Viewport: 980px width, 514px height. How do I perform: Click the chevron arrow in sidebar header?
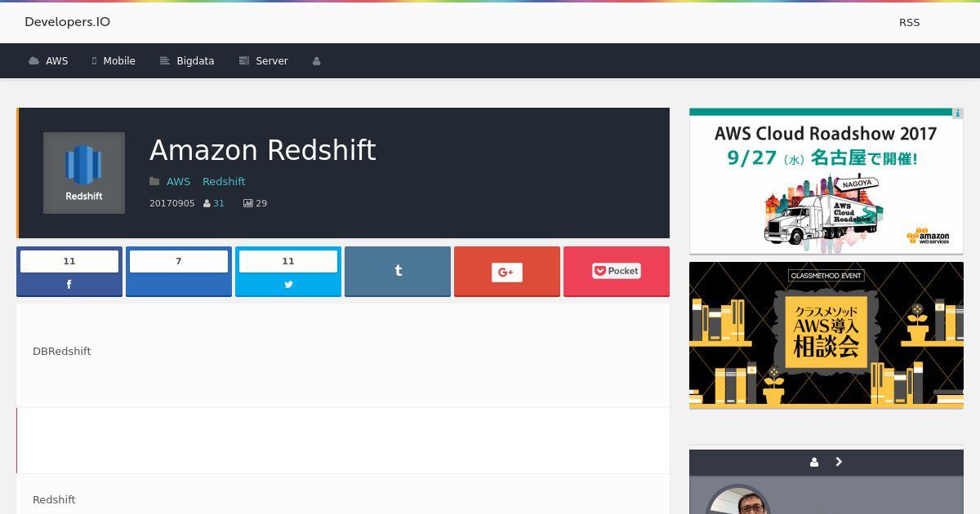tap(839, 462)
